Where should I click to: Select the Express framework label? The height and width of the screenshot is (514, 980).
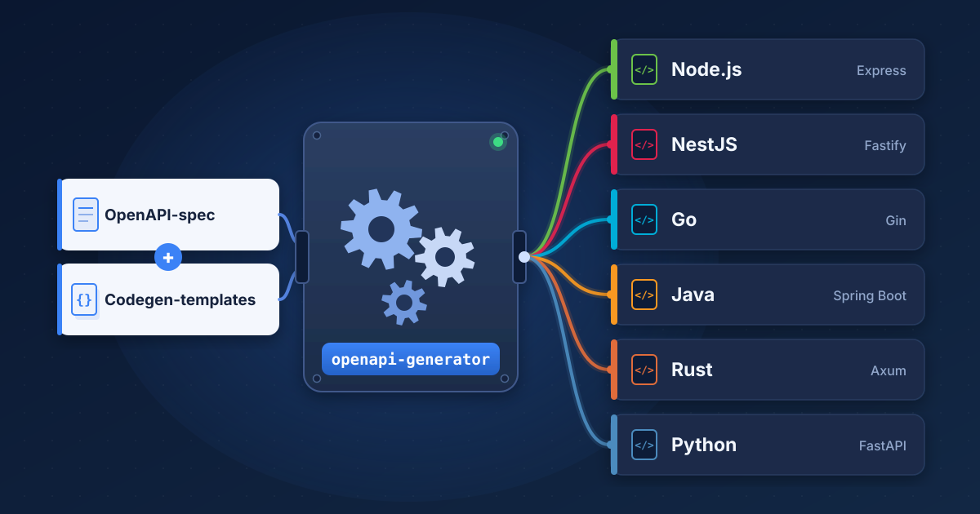tap(881, 71)
